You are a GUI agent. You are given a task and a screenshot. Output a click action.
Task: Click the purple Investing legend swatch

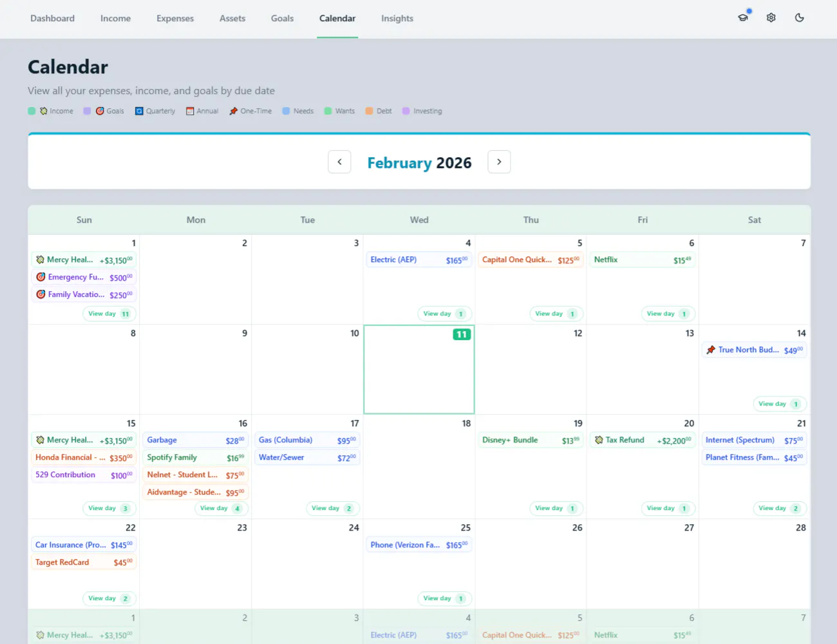pyautogui.click(x=406, y=111)
